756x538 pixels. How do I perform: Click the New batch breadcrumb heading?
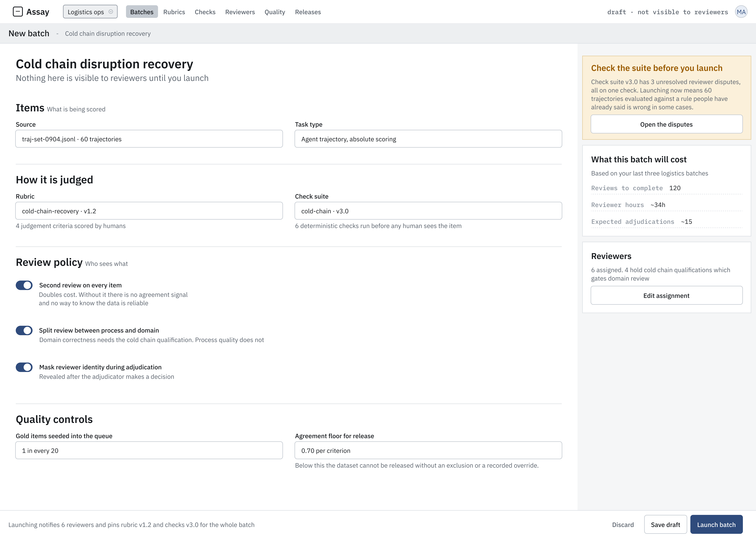click(x=29, y=33)
